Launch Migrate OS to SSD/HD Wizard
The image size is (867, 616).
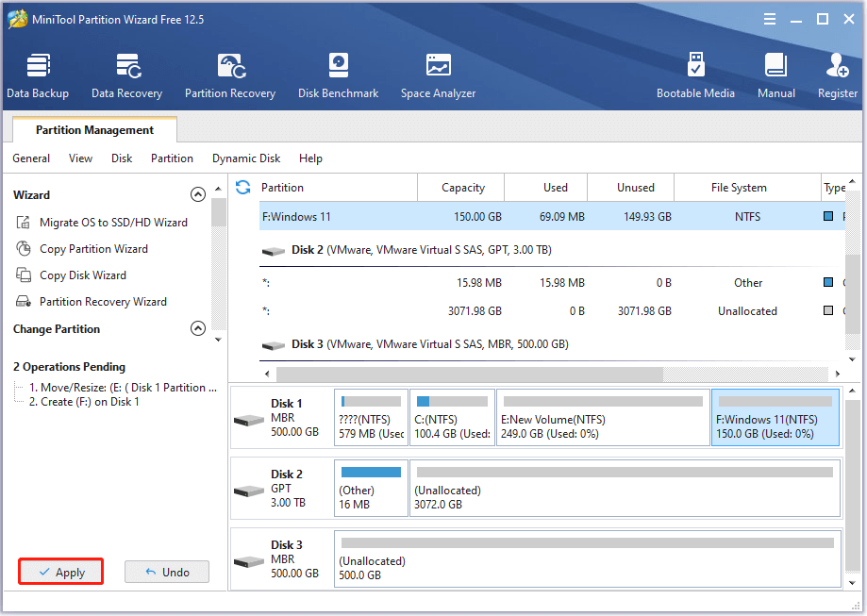(x=113, y=223)
